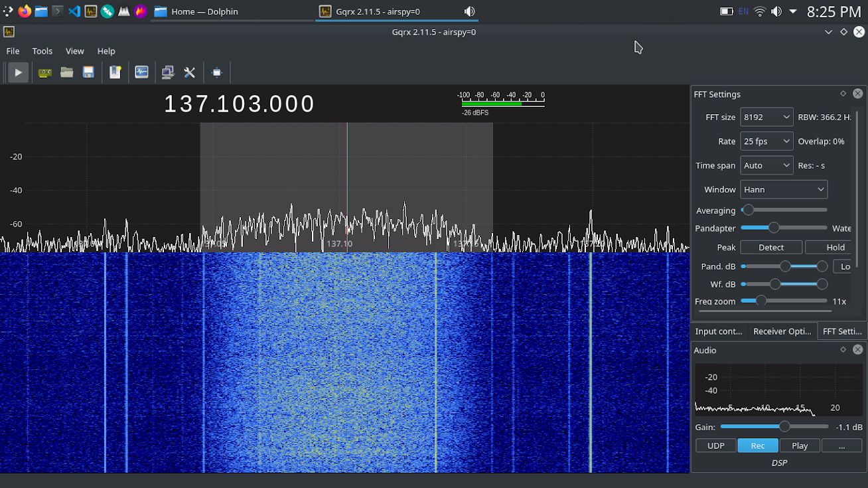Screen dimensions: 868x488
Task: Open the satellite app panel icon
Action: [108, 11]
